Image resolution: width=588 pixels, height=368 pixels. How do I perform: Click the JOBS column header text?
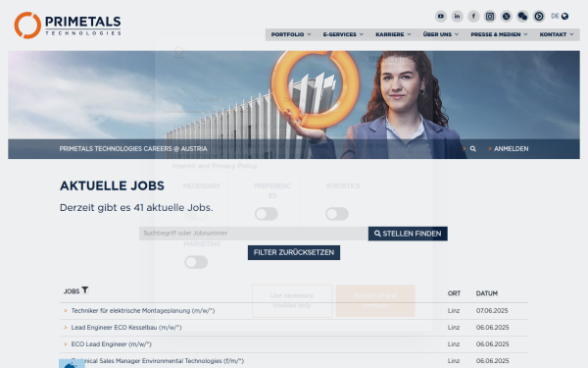(72, 291)
